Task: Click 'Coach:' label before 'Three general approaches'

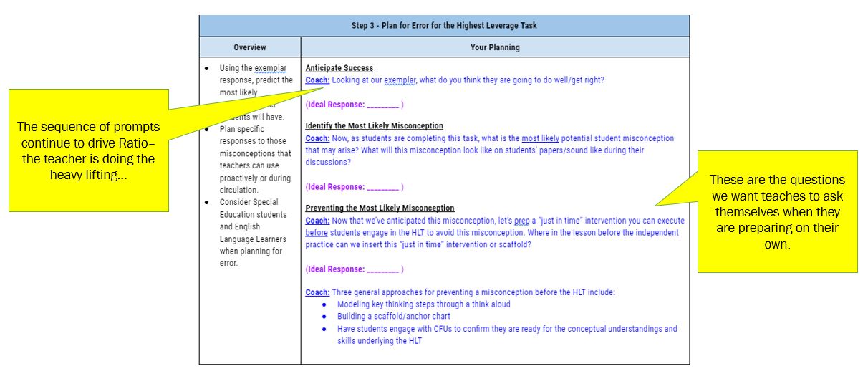Action: pyautogui.click(x=317, y=292)
